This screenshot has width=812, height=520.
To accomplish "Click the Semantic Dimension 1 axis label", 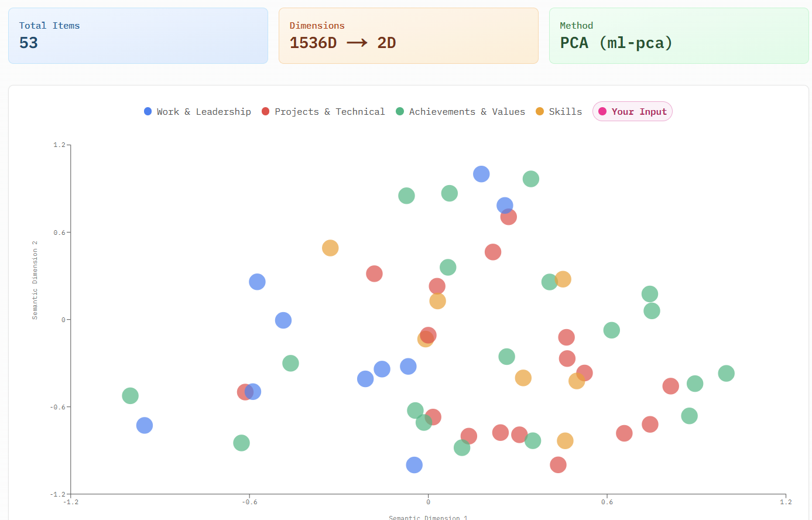I will [428, 518].
